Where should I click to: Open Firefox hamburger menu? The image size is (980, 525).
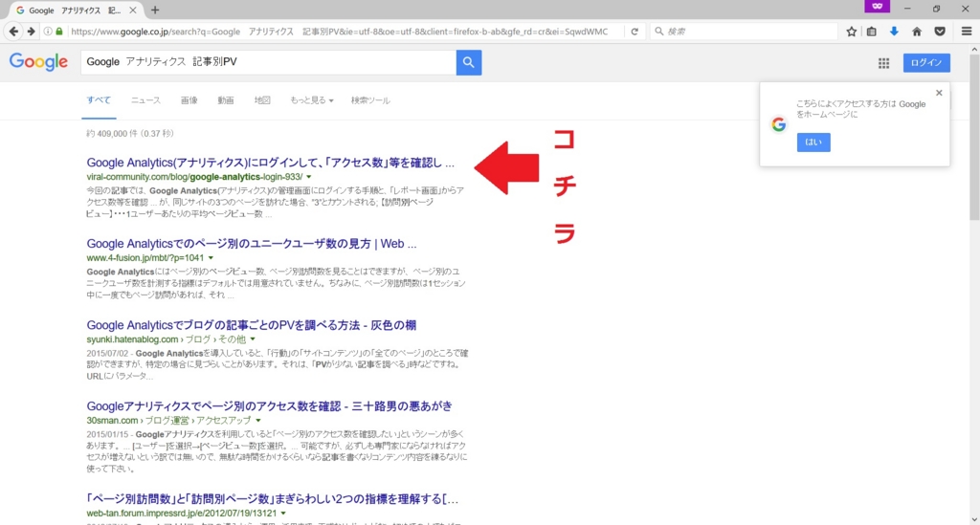(x=967, y=32)
